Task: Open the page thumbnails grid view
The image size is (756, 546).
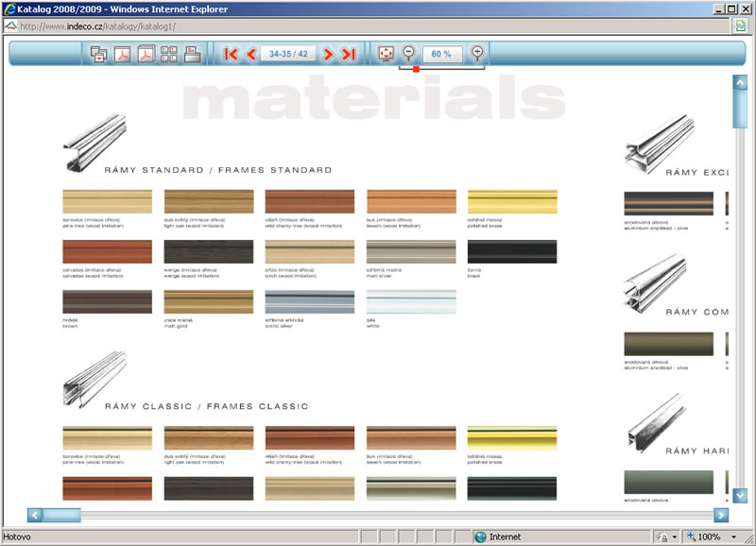Action: (x=170, y=54)
